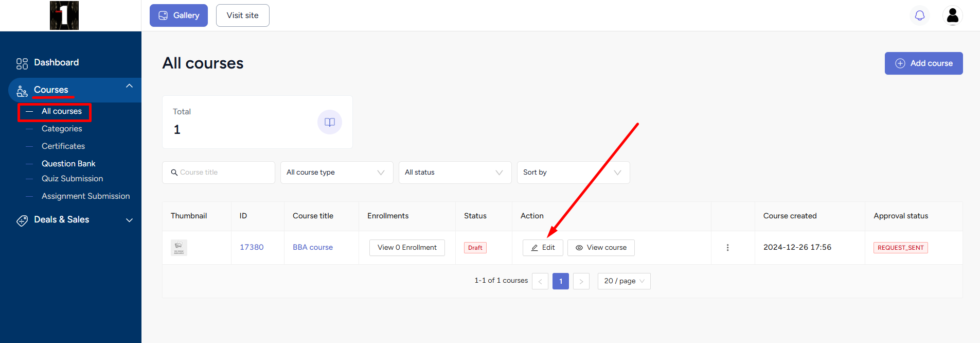The height and width of the screenshot is (343, 980).
Task: Select page 1 in pagination
Action: pos(561,281)
